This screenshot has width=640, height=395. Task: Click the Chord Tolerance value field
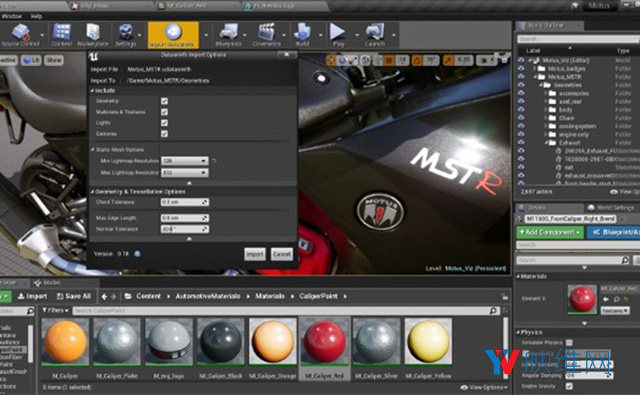(184, 202)
